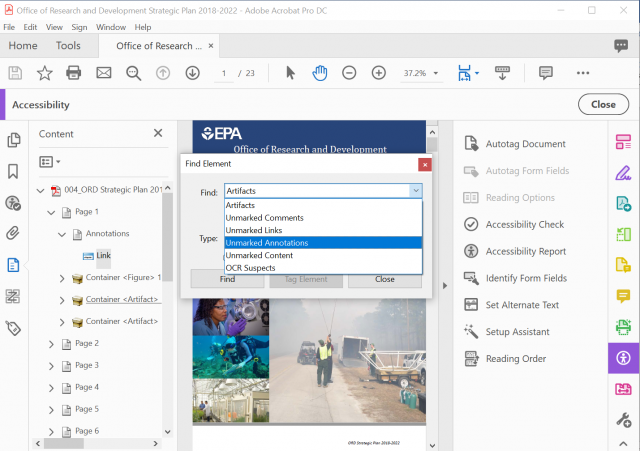Open the Sign menu
This screenshot has width=640, height=451.
tap(77, 27)
